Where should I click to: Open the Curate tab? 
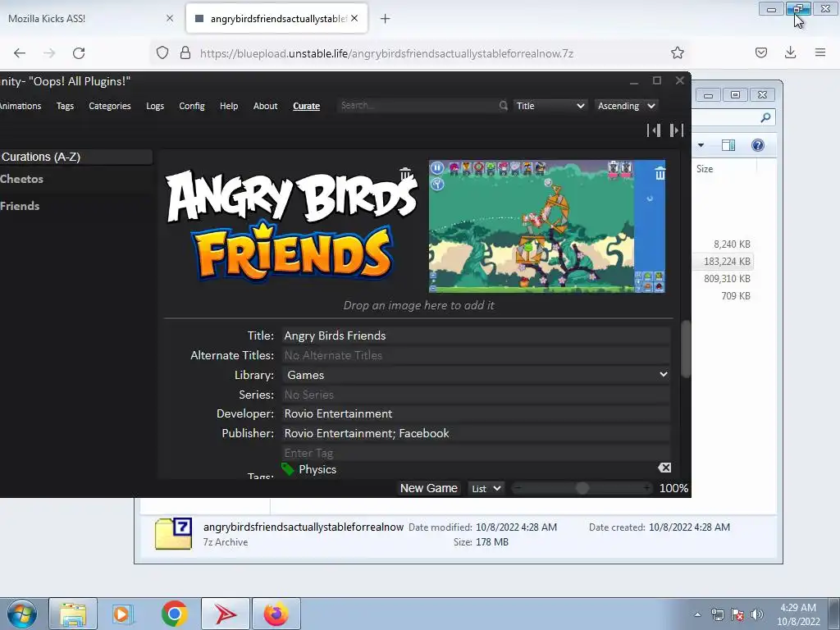pos(307,106)
